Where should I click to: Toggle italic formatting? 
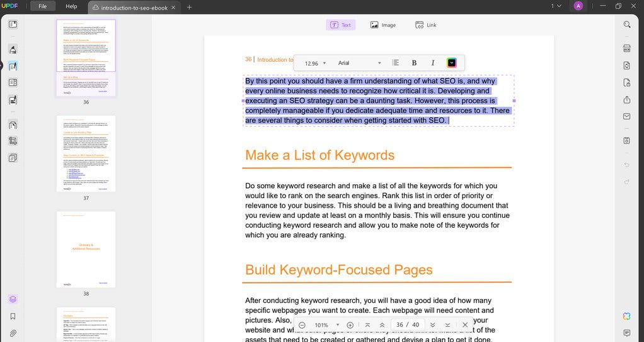433,63
